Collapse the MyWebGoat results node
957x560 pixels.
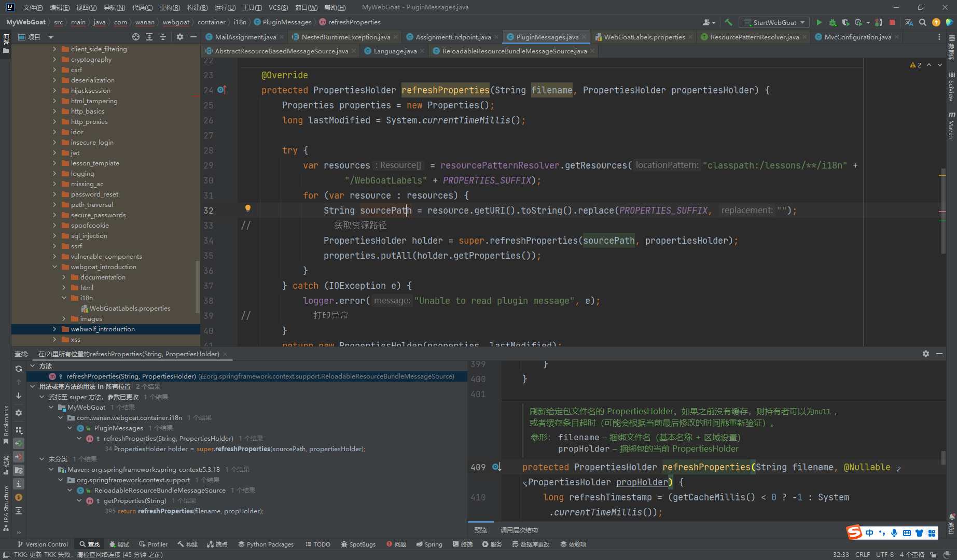[51, 407]
